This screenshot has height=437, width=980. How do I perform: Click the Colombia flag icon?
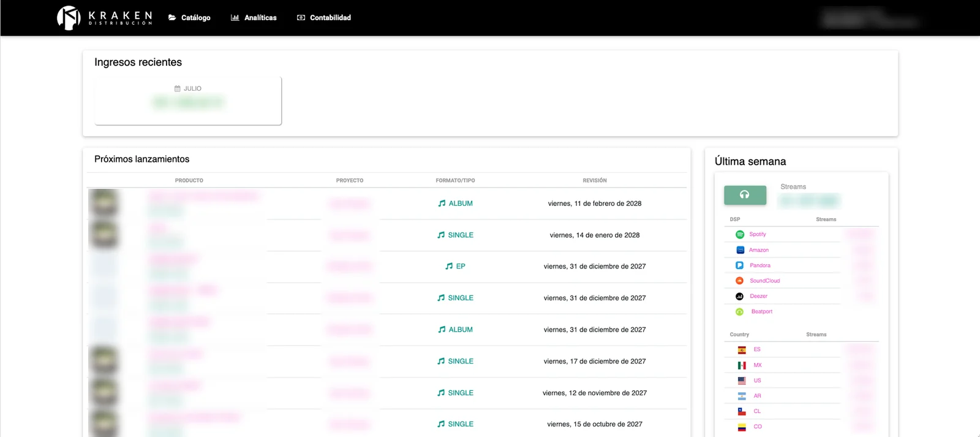pos(742,427)
